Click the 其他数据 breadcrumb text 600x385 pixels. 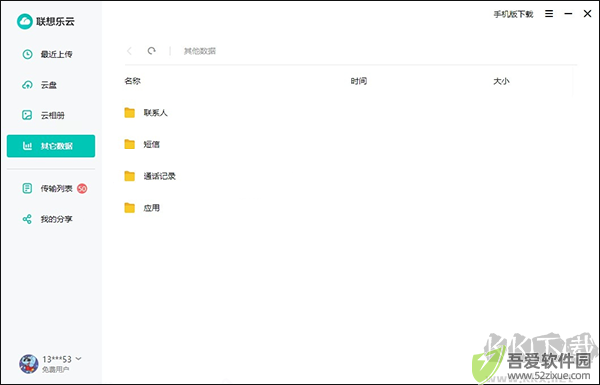pyautogui.click(x=200, y=51)
